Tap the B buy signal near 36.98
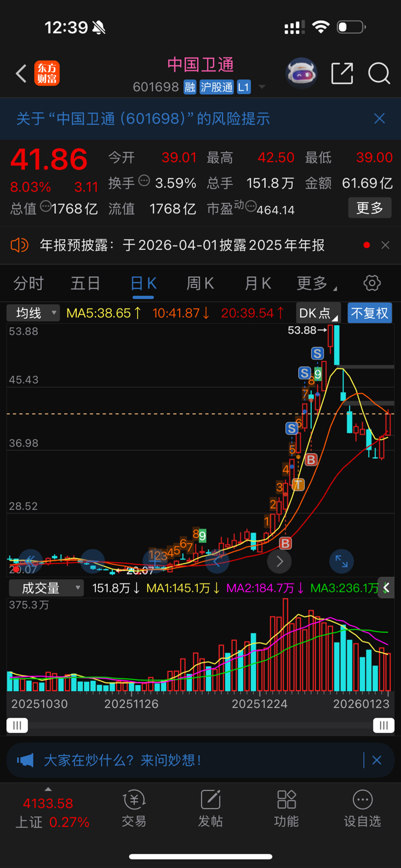Image resolution: width=401 pixels, height=868 pixels. click(311, 460)
